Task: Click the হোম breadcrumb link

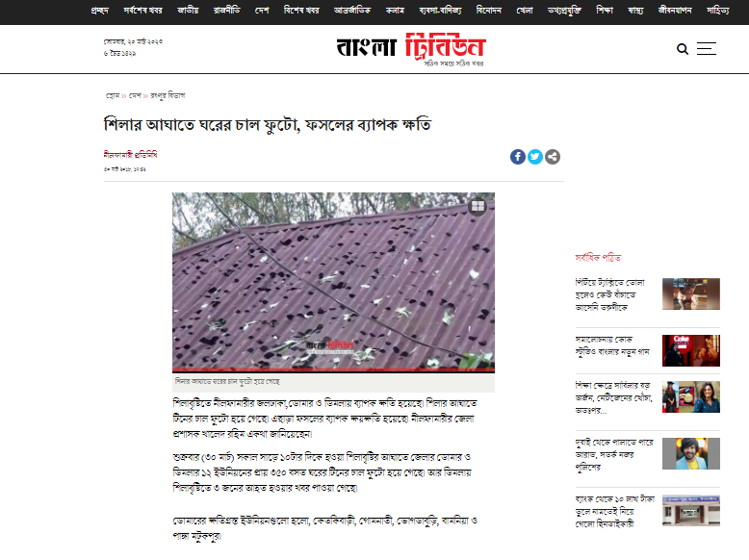Action: pos(113,96)
